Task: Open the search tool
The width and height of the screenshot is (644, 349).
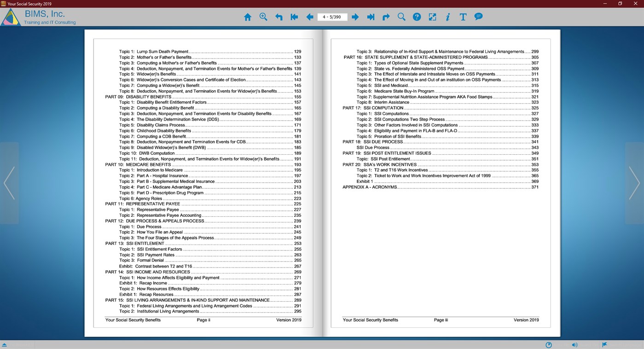Action: pos(401,17)
